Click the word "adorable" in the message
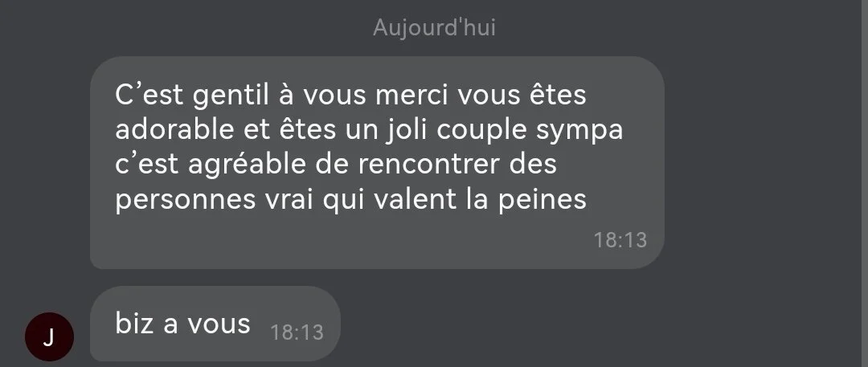This screenshot has height=367, width=868. point(175,129)
